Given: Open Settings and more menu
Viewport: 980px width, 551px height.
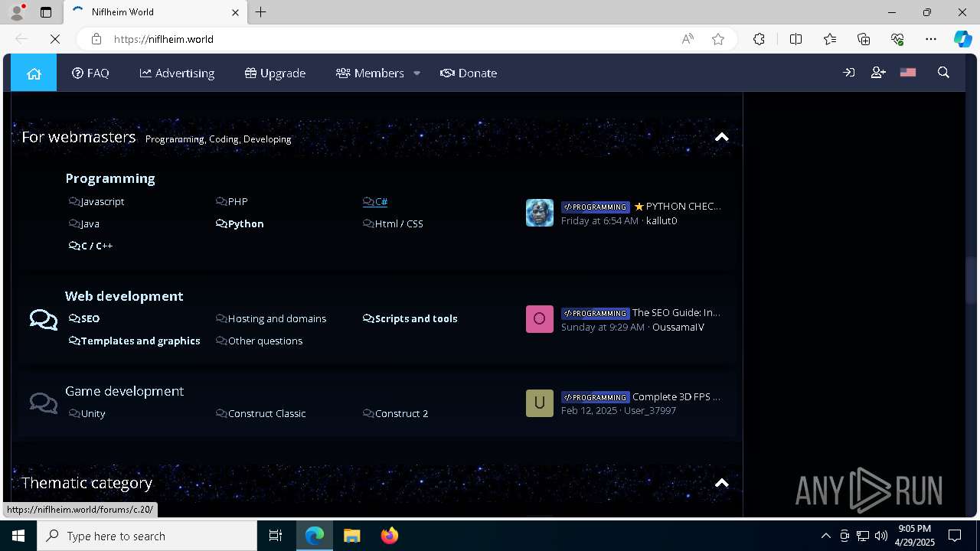Looking at the screenshot, I should click(x=931, y=39).
